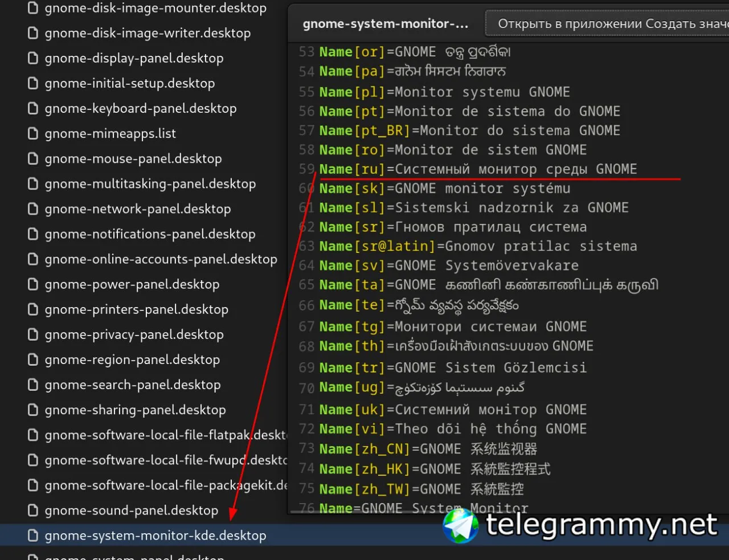Click the line 'Name[pl]=Monitor systemu GNOME'
Screen dimensions: 729x560
coord(444,92)
